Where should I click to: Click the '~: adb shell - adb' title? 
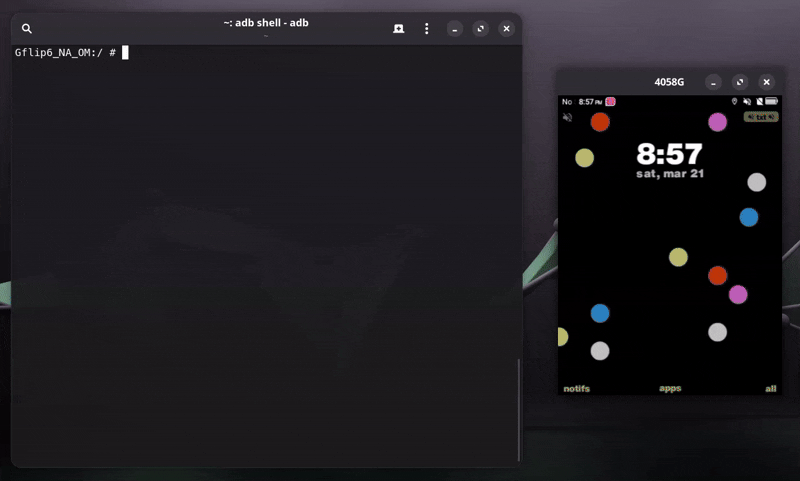click(266, 23)
